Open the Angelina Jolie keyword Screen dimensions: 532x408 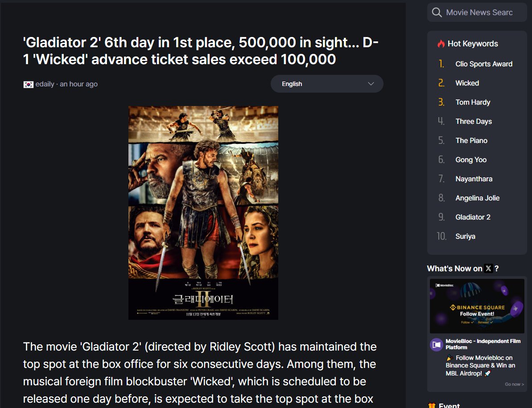click(478, 198)
